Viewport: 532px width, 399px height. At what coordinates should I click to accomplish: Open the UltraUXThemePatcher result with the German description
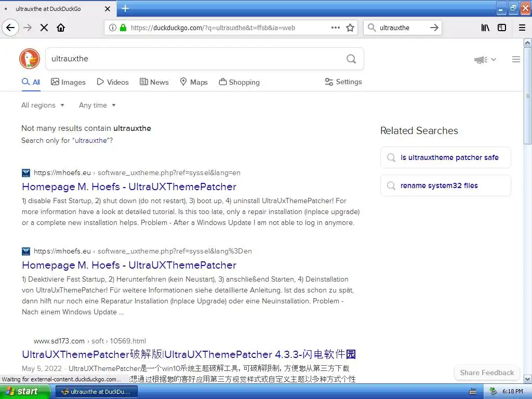129,265
